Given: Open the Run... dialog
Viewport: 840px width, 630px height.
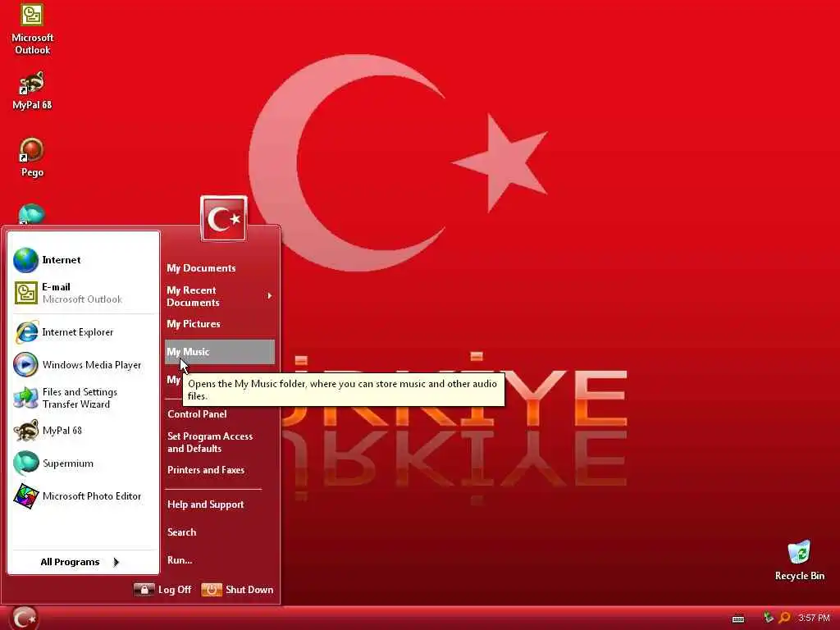Looking at the screenshot, I should (x=220, y=560).
